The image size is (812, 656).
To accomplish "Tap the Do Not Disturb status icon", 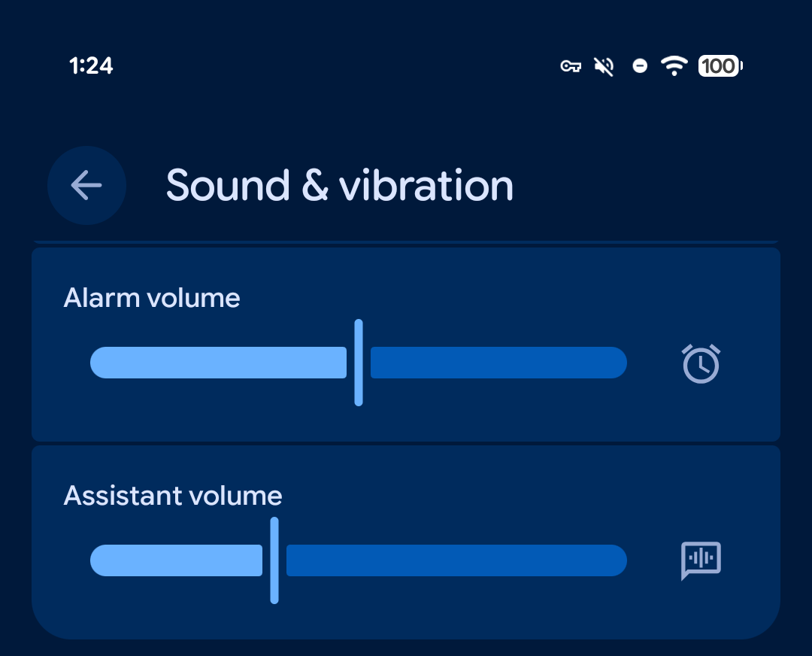I will (640, 66).
